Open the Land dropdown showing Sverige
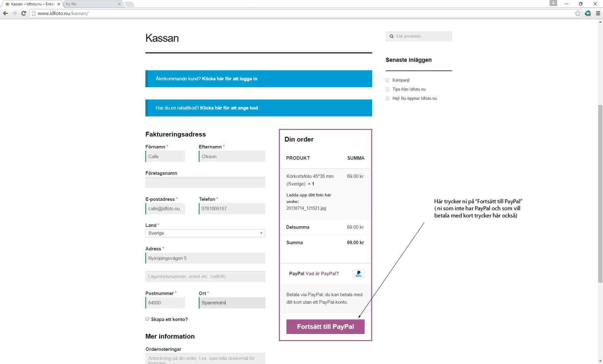The height and width of the screenshot is (364, 603). pyautogui.click(x=205, y=233)
